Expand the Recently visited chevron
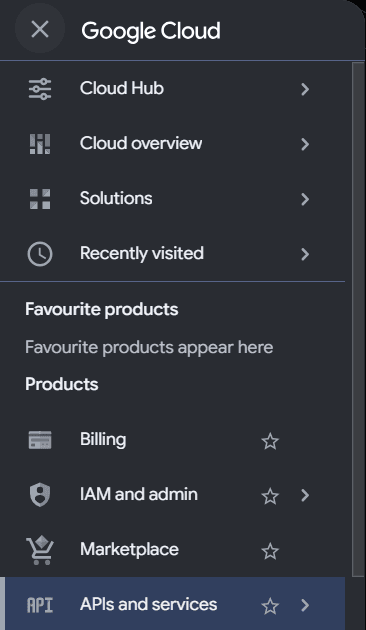Screen dimensions: 366x630 pos(305,254)
